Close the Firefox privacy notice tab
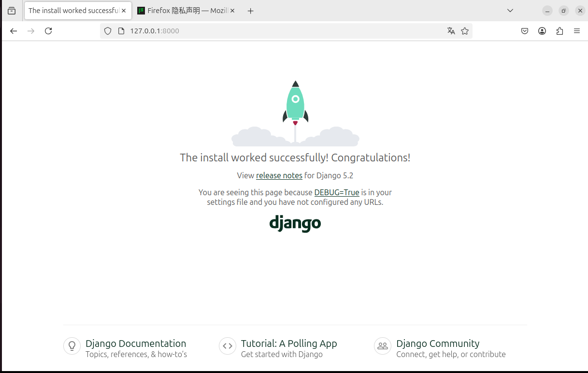Viewport: 588px width, 373px height. point(233,11)
